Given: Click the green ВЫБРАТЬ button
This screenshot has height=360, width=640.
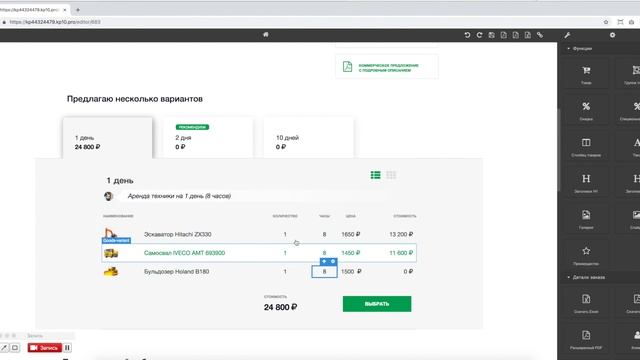Looking at the screenshot, I should [x=377, y=304].
